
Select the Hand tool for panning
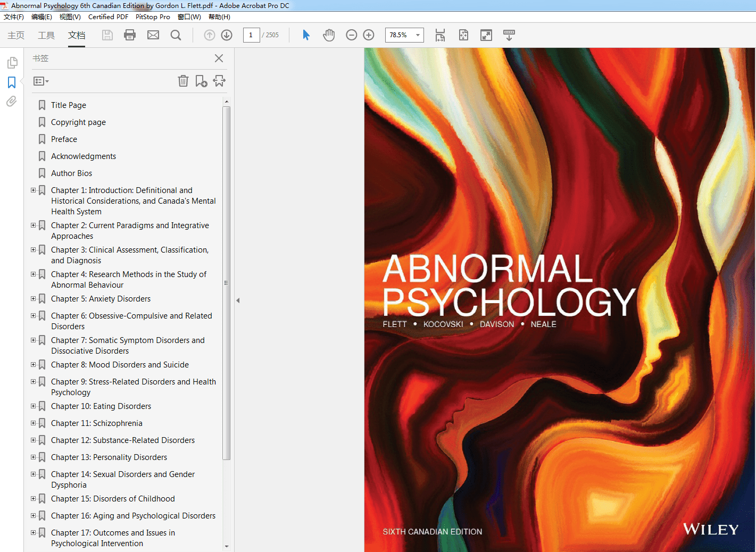[x=329, y=35]
